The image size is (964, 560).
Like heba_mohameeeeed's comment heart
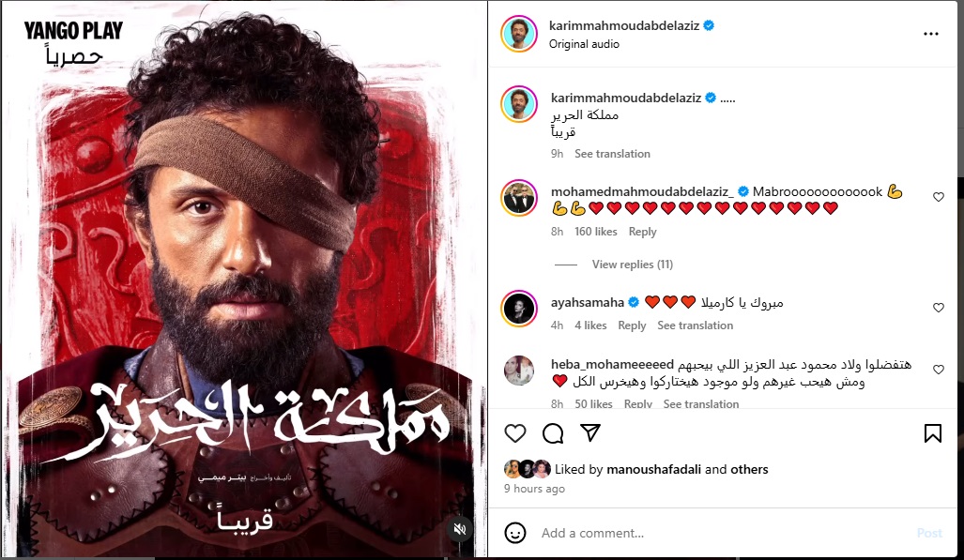[x=938, y=370]
